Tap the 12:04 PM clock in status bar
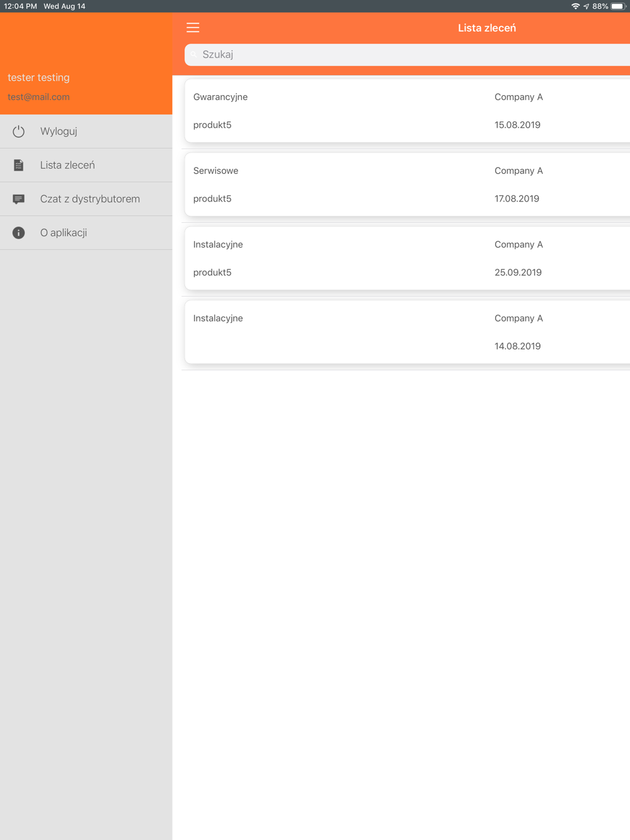 [20, 6]
